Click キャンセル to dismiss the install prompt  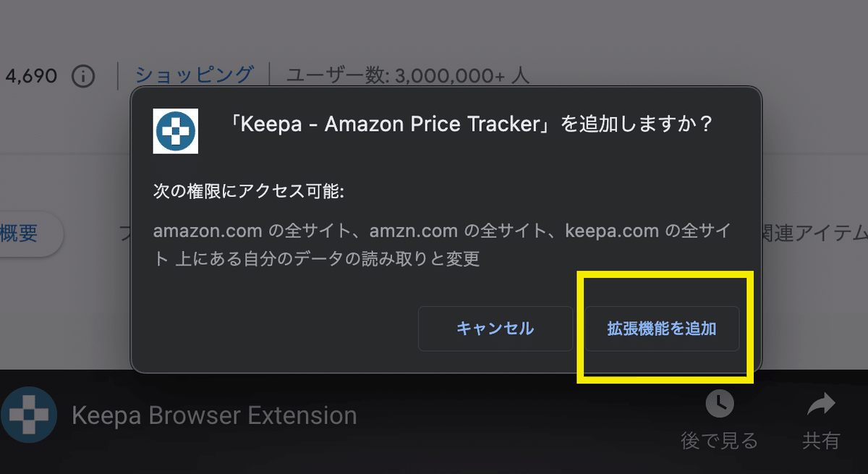[495, 329]
